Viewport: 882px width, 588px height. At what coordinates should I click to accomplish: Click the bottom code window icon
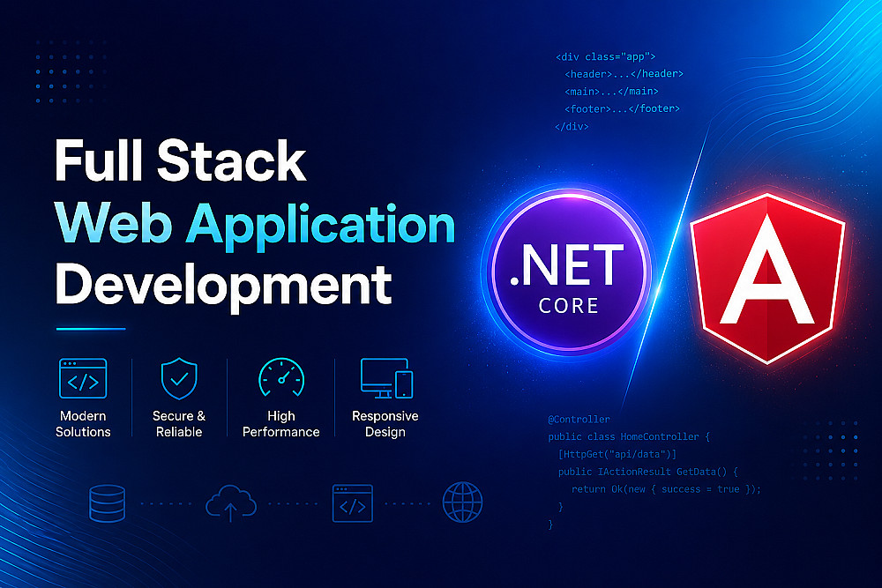353,503
